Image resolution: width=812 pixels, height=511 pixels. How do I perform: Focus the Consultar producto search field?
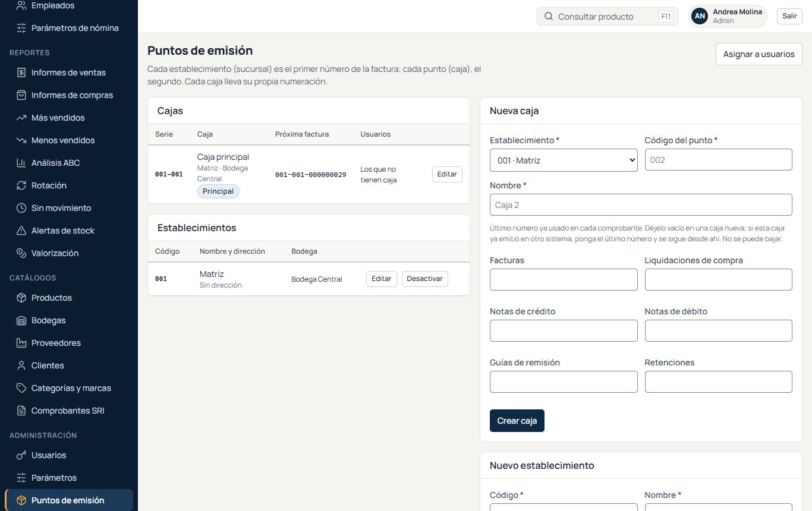click(608, 17)
